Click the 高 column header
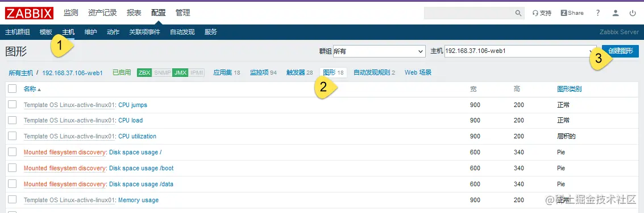Viewport: 644px width, 213px height. point(517,89)
